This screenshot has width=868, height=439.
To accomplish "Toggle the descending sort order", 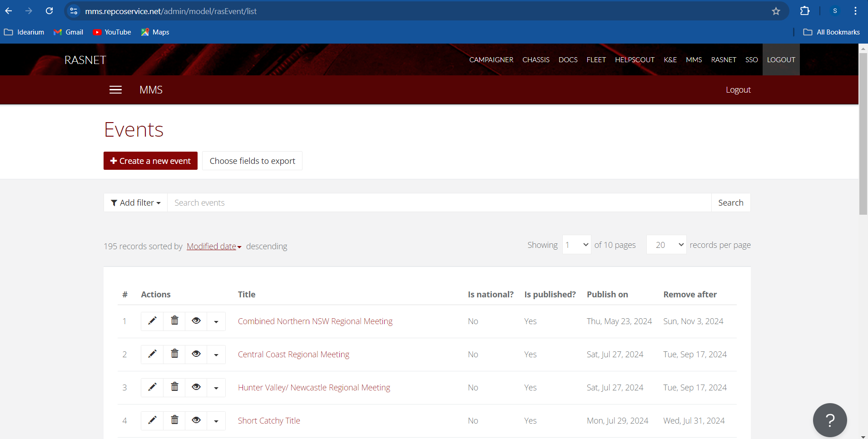I will coord(267,246).
